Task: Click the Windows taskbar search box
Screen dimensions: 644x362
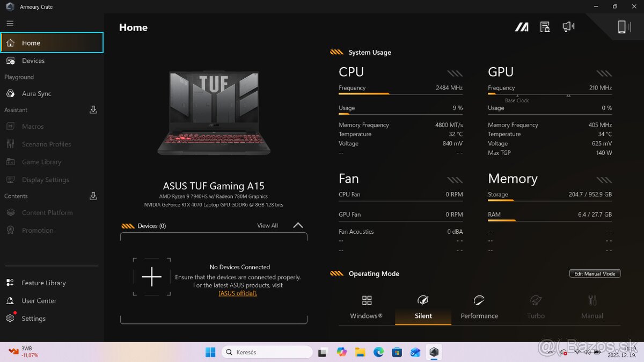Action: tap(267, 352)
